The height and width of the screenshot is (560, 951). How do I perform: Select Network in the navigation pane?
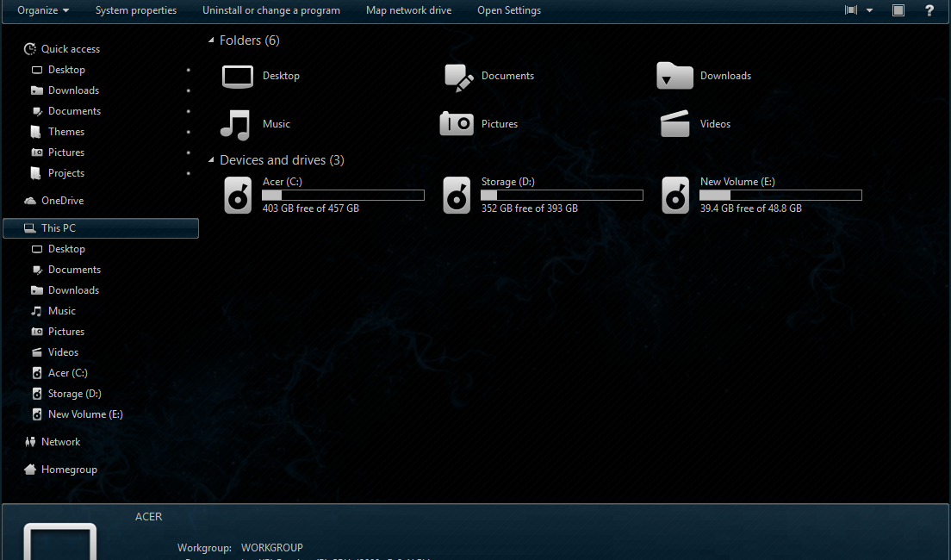pyautogui.click(x=60, y=442)
